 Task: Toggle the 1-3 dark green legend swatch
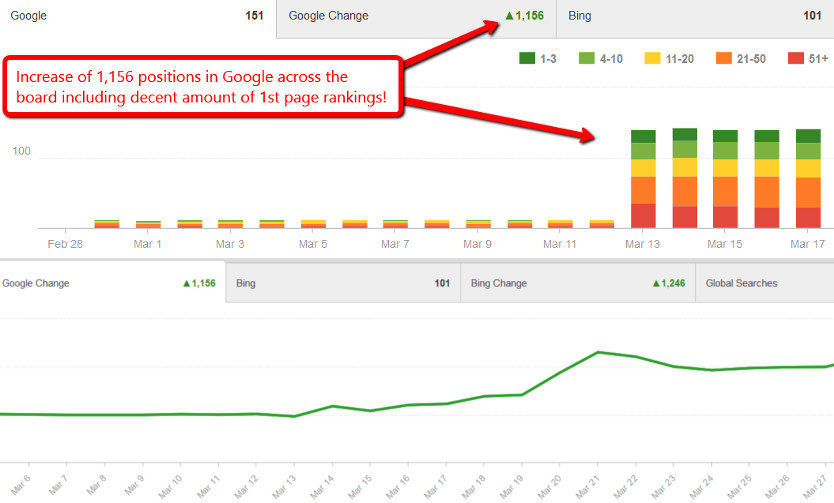pyautogui.click(x=527, y=59)
